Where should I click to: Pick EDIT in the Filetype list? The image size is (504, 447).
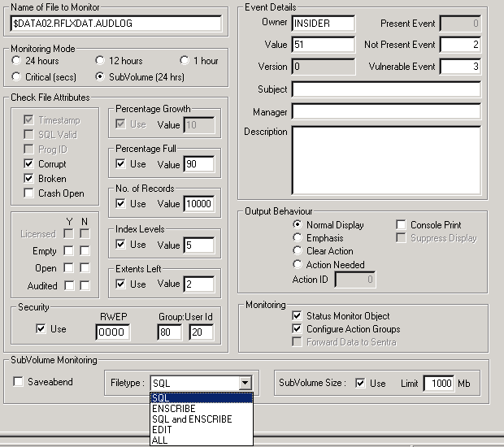(162, 429)
